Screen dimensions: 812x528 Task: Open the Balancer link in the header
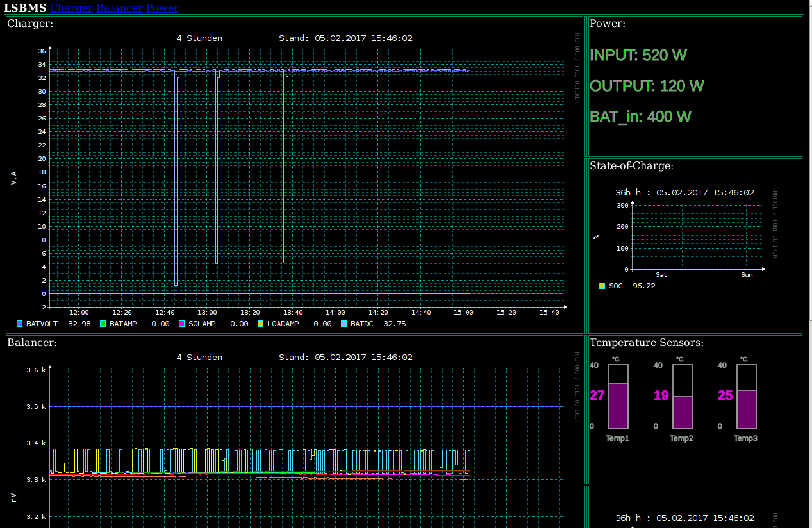coord(119,8)
